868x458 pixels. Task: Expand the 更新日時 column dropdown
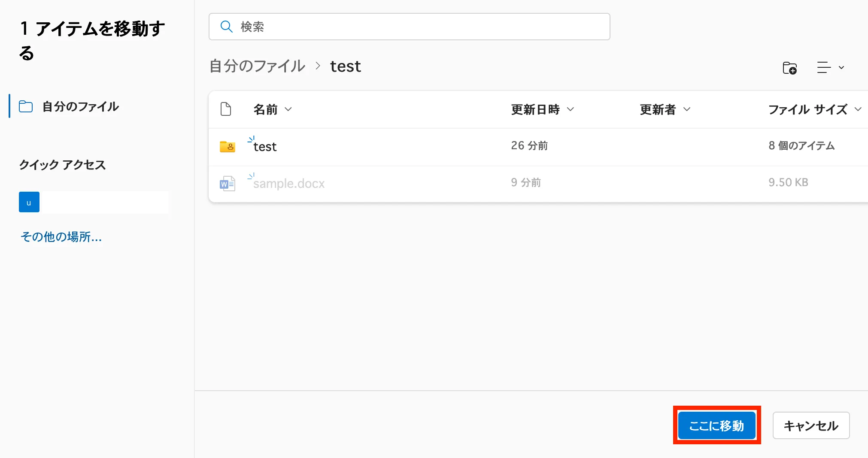pyautogui.click(x=570, y=109)
